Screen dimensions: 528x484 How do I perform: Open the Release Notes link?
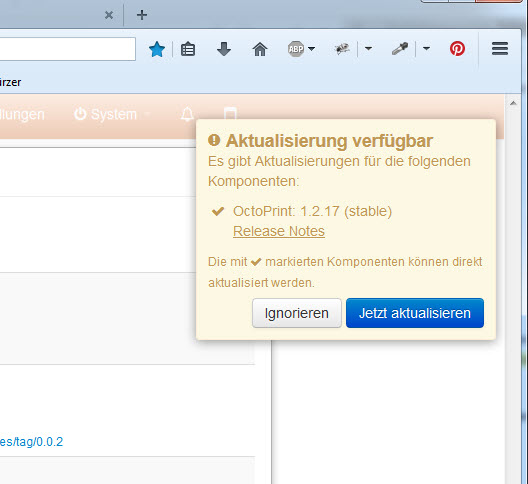[279, 231]
